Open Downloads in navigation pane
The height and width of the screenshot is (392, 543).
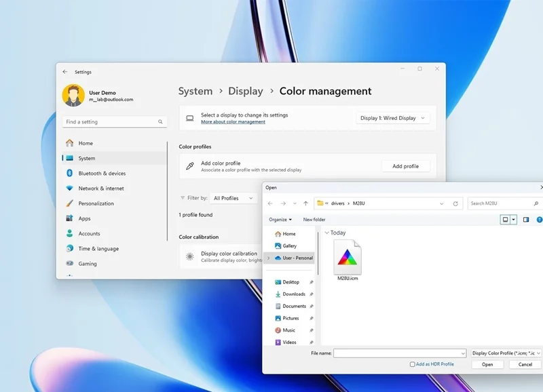[x=294, y=294]
